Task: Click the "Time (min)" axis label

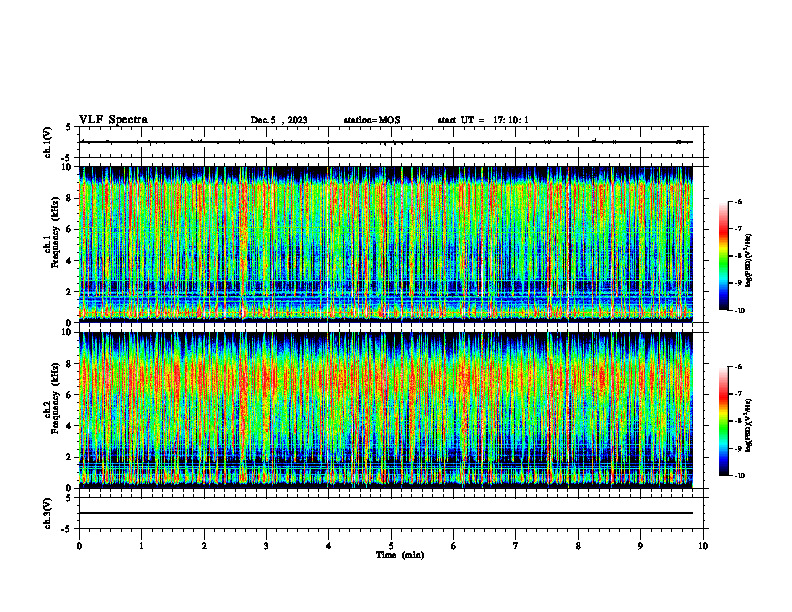Action: click(400, 555)
